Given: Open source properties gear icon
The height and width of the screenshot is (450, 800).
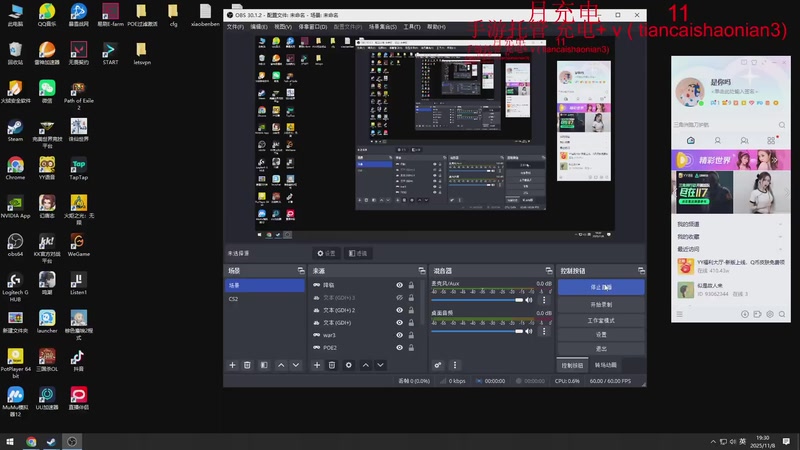Looking at the screenshot, I should (348, 365).
